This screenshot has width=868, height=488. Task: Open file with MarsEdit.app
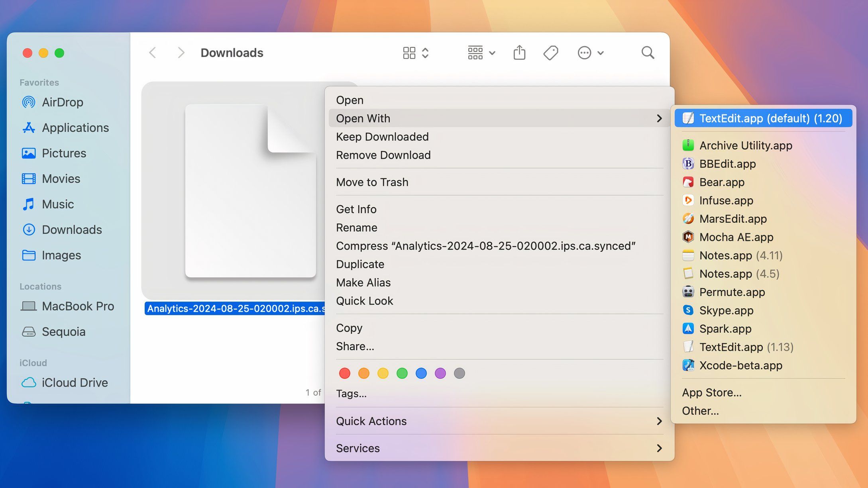(732, 218)
